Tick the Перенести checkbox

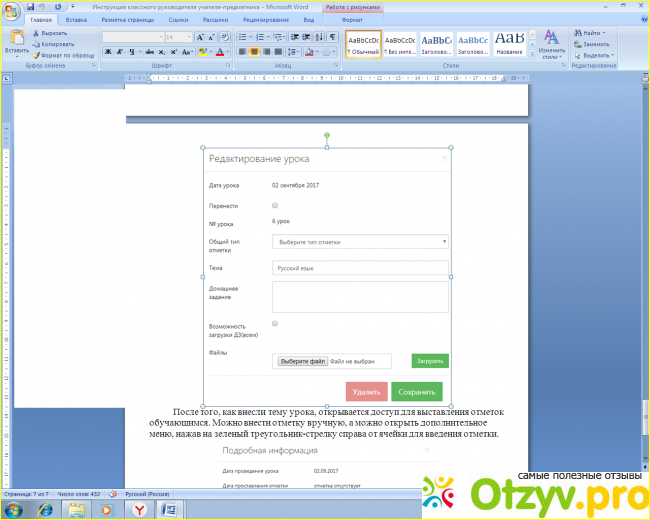tap(275, 205)
